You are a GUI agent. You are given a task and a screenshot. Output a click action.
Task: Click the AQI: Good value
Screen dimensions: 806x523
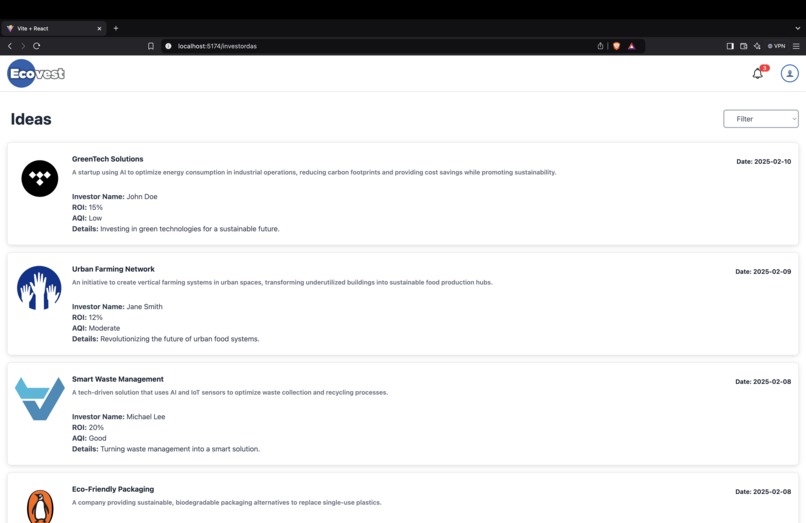click(89, 438)
